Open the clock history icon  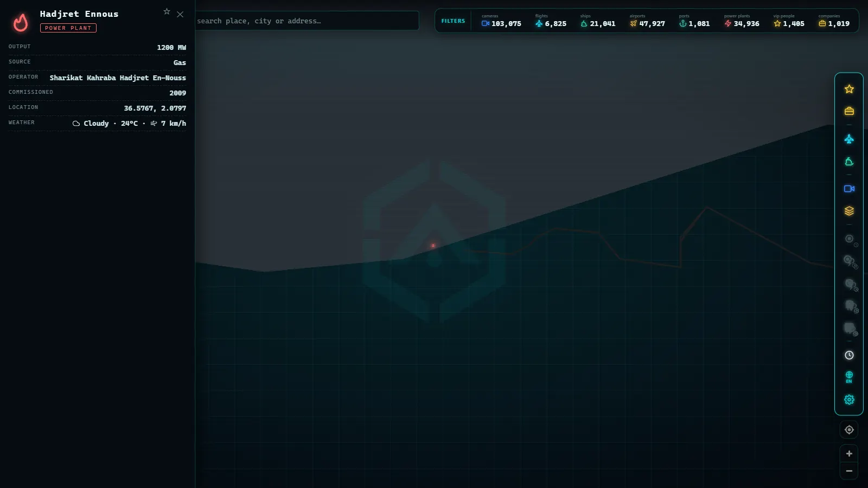[x=849, y=355]
